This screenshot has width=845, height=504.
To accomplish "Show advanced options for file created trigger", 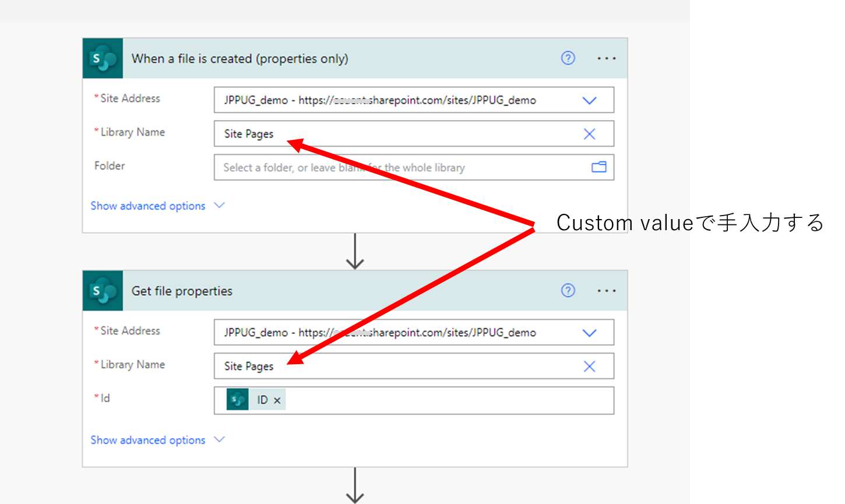I will 157,206.
